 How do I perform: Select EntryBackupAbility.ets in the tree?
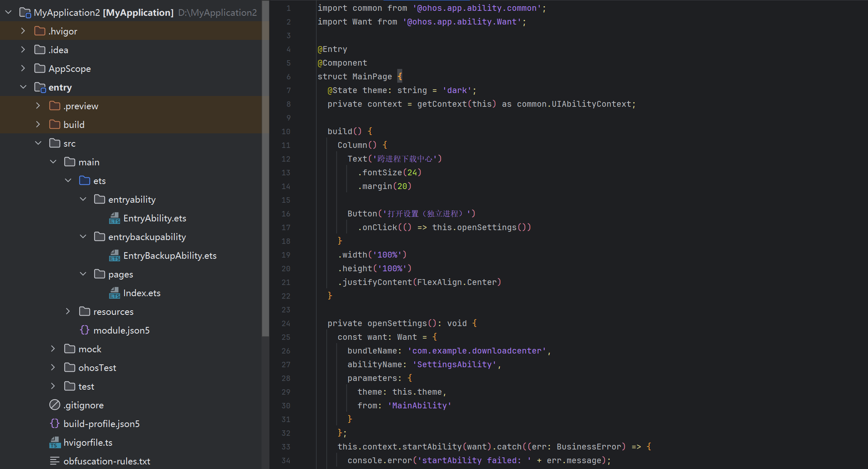(170, 255)
